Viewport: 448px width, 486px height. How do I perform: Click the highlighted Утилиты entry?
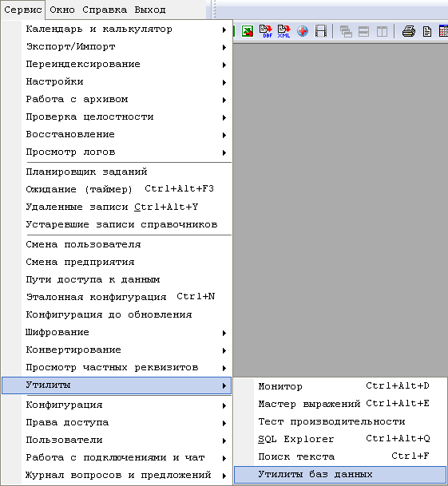[x=117, y=385]
